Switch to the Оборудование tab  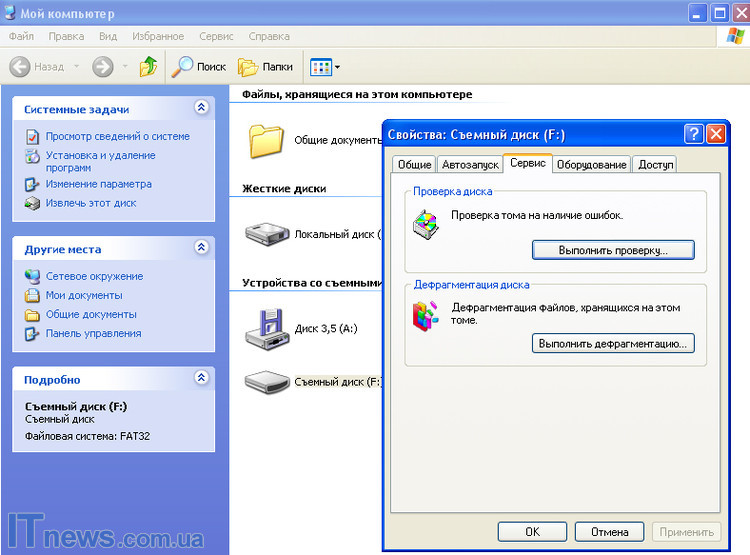tap(592, 164)
